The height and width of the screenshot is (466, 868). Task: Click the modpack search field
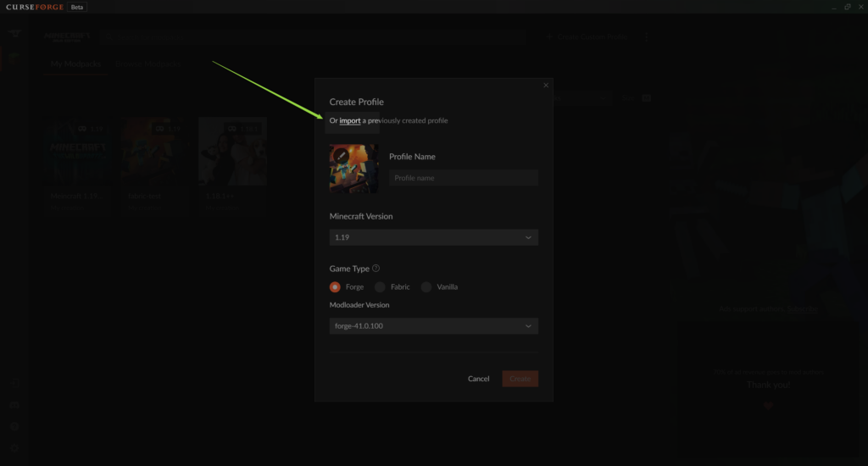tap(314, 36)
